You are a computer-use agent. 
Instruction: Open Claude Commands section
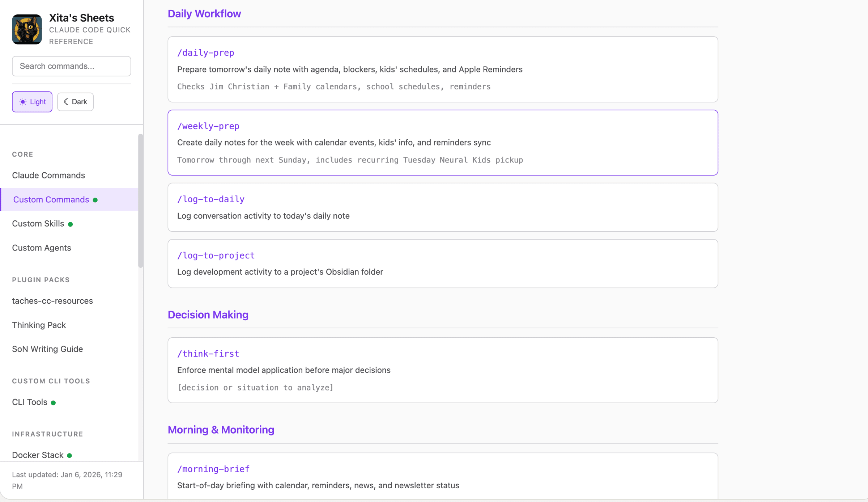pyautogui.click(x=48, y=175)
